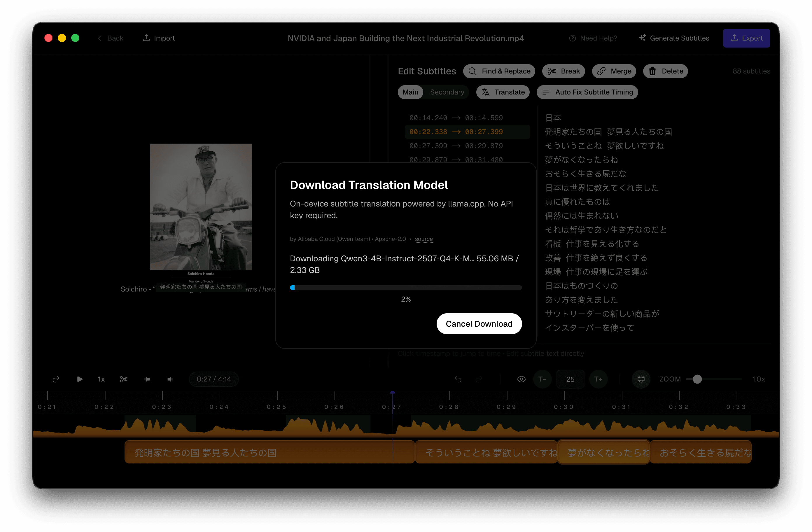This screenshot has width=812, height=532.
Task: Edit subtitle インスターパーを使って
Action: (589, 328)
